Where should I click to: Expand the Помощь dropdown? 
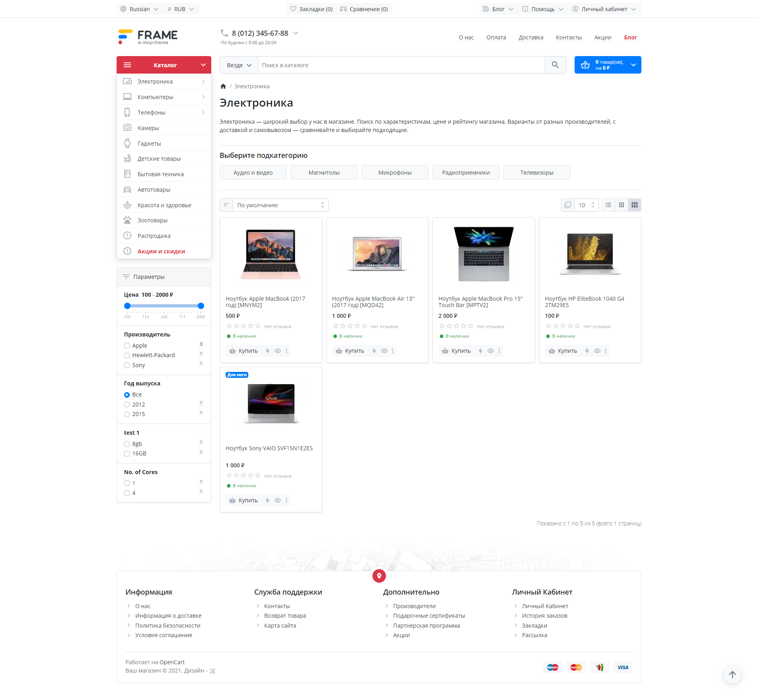tap(543, 9)
